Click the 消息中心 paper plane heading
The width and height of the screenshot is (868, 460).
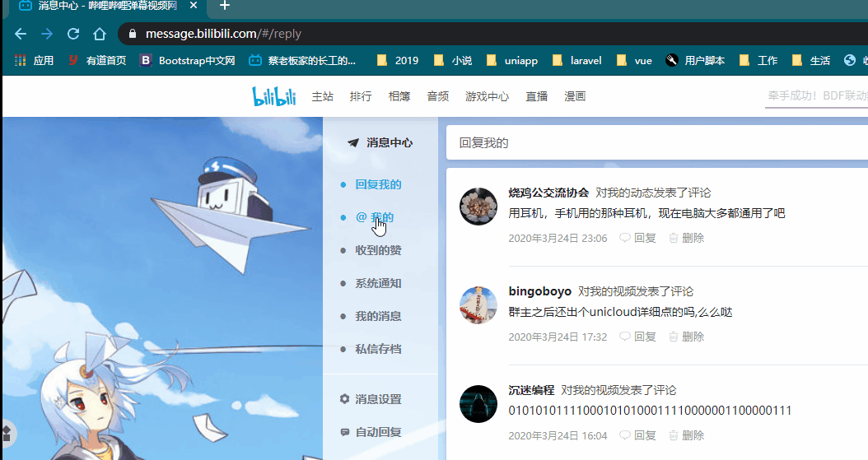(380, 142)
